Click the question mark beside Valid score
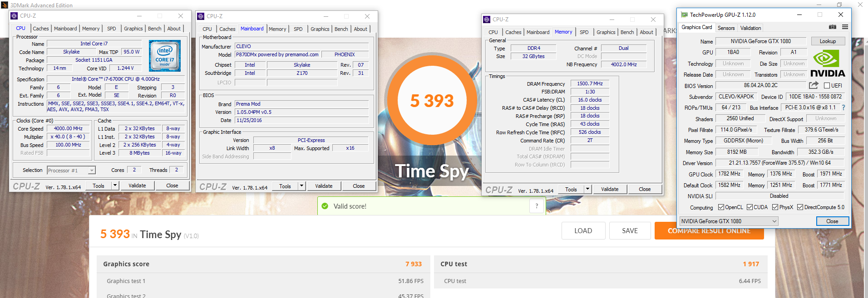The height and width of the screenshot is (298, 868). (537, 206)
